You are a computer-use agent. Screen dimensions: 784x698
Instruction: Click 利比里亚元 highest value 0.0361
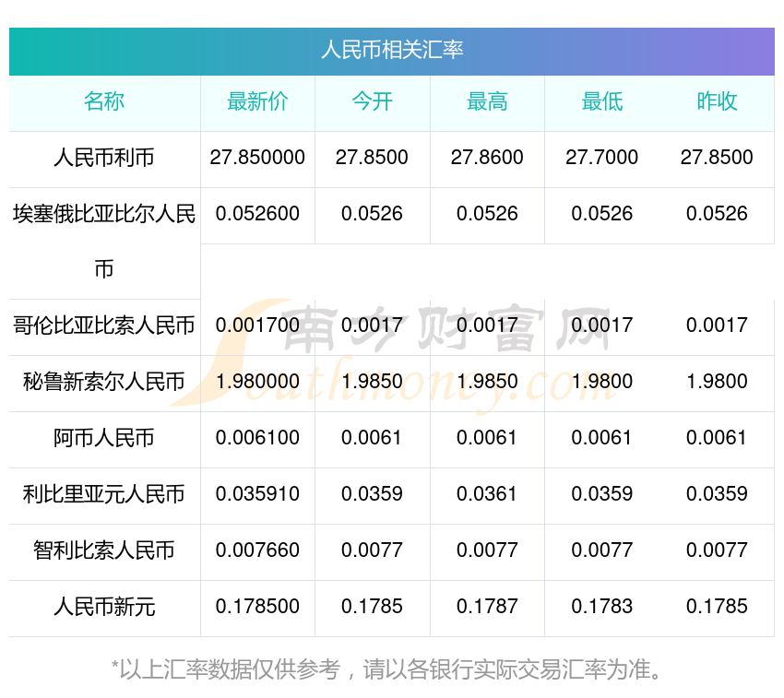click(487, 494)
